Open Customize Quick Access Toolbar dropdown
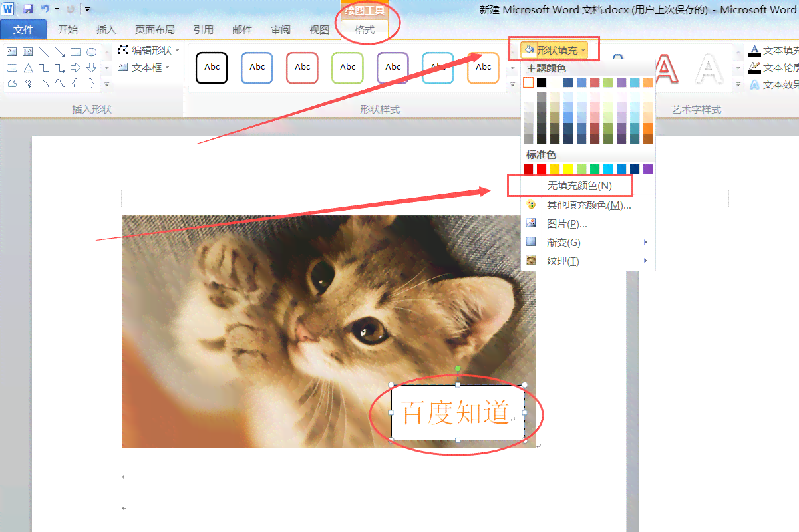Image resolution: width=799 pixels, height=532 pixels. (x=87, y=9)
